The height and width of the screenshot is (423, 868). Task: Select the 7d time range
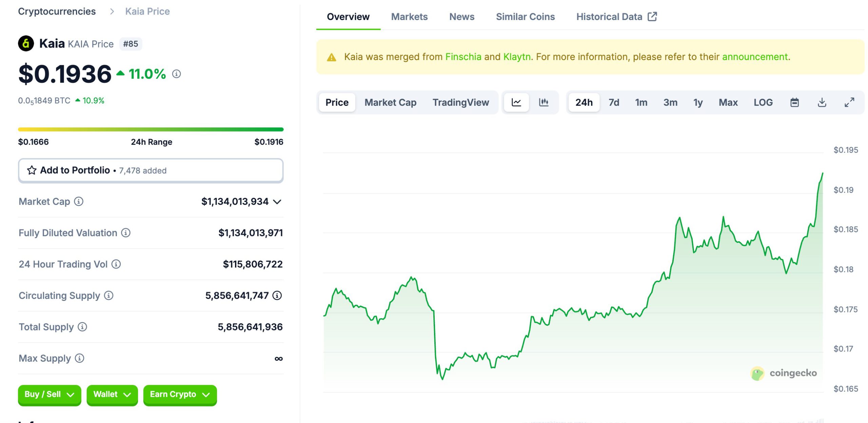click(613, 102)
